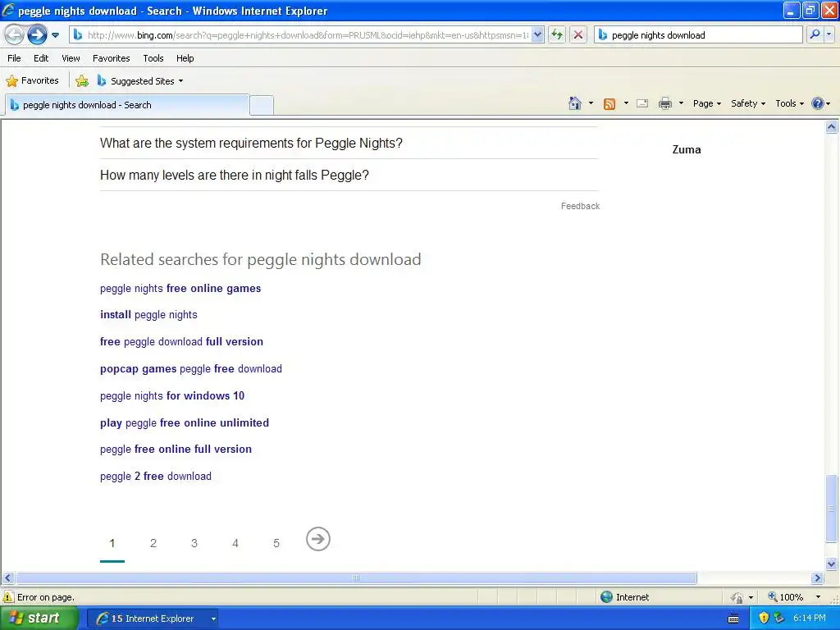Click the Zuma result heading

pos(687,149)
